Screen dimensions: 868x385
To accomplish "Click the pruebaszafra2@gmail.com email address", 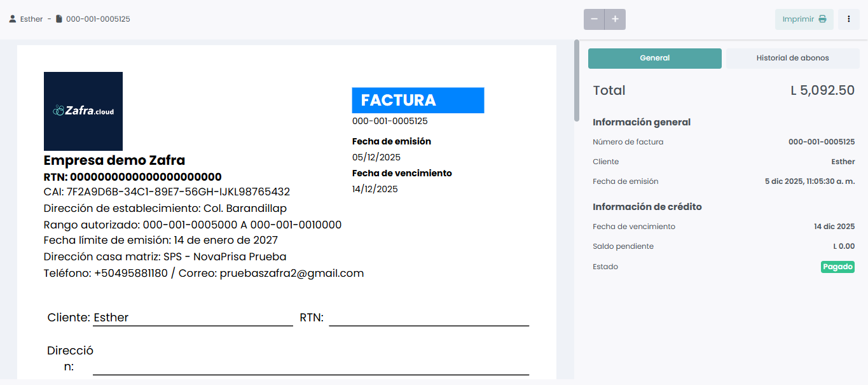I will point(292,274).
